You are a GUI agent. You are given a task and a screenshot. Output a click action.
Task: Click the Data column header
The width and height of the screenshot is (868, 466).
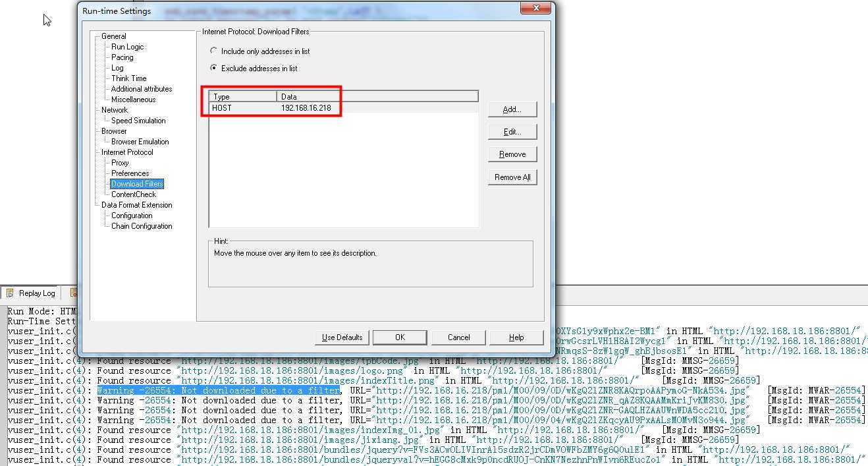coord(377,96)
